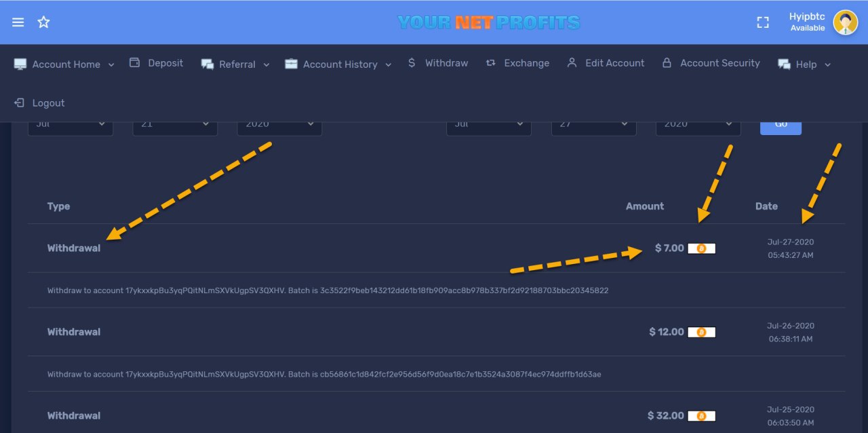
Task: Click the Your Net Profits logo
Action: point(489,22)
